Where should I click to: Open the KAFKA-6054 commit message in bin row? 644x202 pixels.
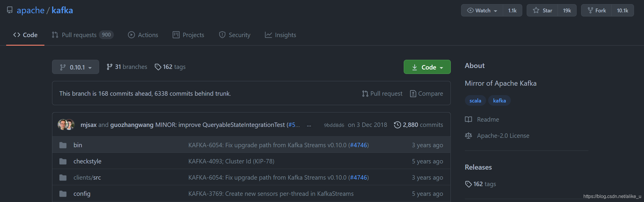267,145
